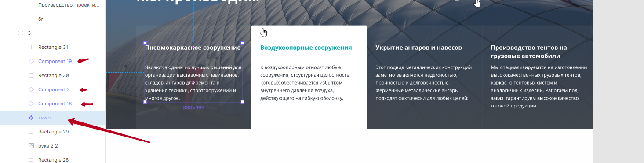Click the frame icon of layer 3
Viewport: 644px width, 163px height.
pos(20,33)
